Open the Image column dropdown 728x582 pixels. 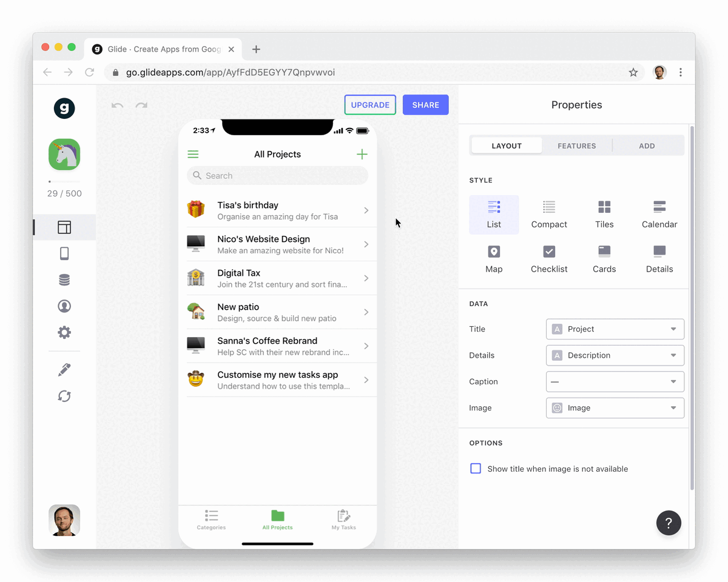click(615, 408)
